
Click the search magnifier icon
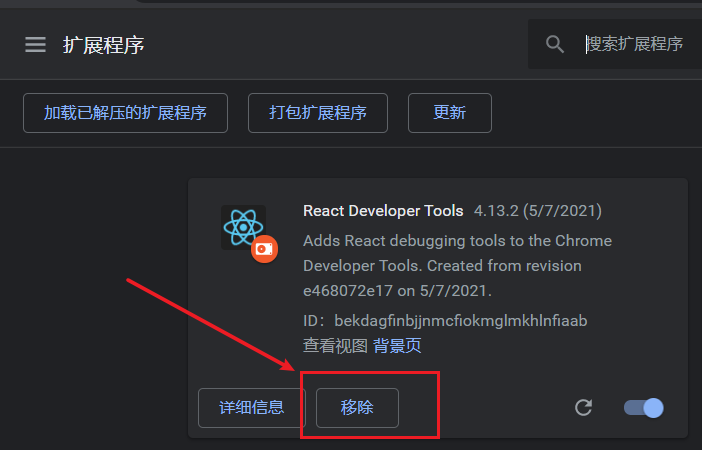555,44
